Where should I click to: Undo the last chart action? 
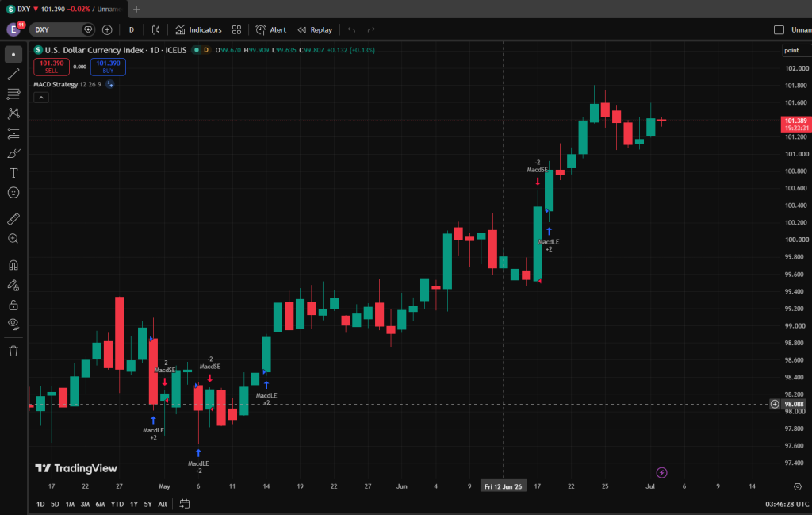[x=351, y=30]
